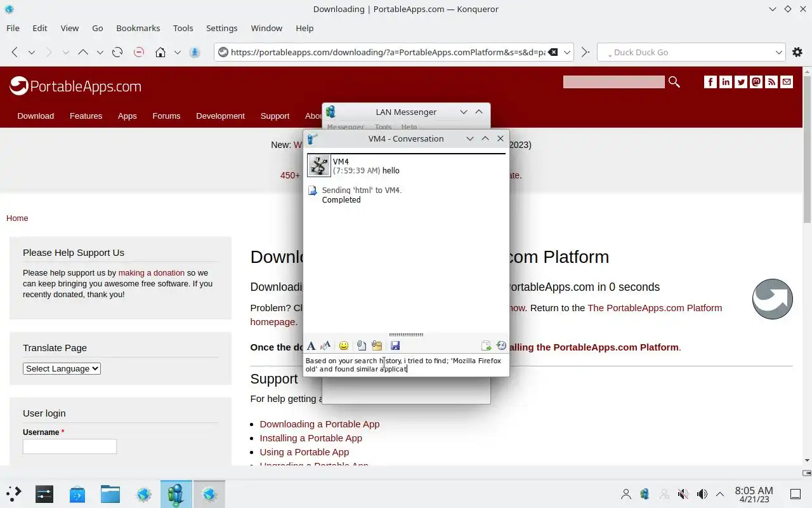812x508 pixels.
Task: Click the PortableApps.com logo
Action: click(75, 86)
